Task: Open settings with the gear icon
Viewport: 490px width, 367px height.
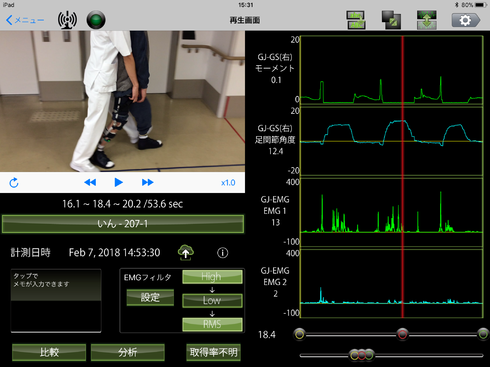Action: 466,20
